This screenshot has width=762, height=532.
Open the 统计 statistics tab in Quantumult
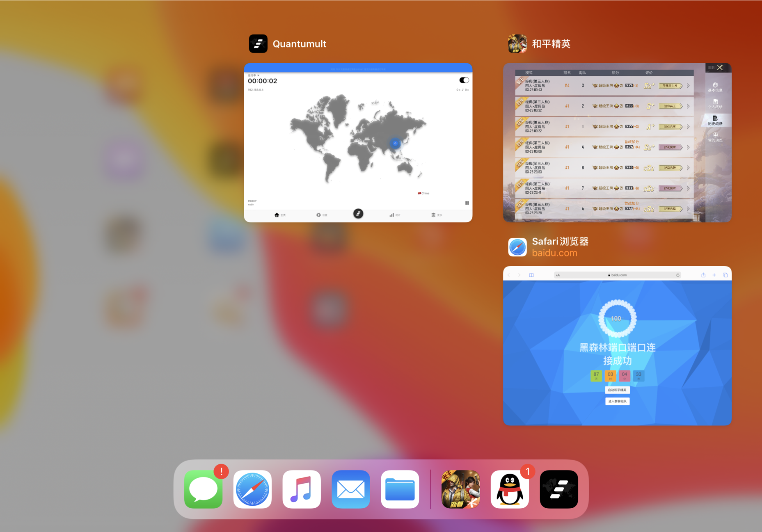[395, 215]
